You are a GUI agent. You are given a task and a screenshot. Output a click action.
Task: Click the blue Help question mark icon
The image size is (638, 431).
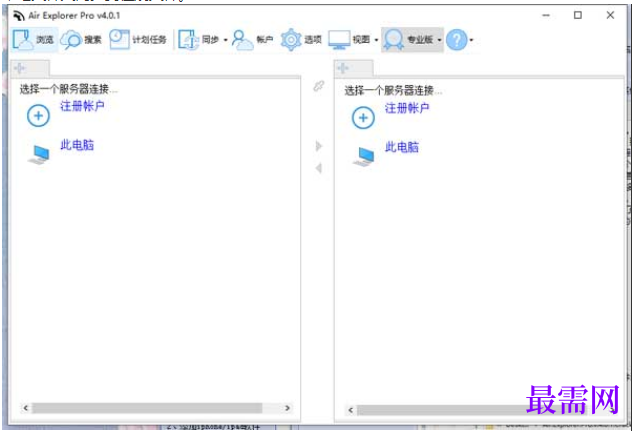457,39
